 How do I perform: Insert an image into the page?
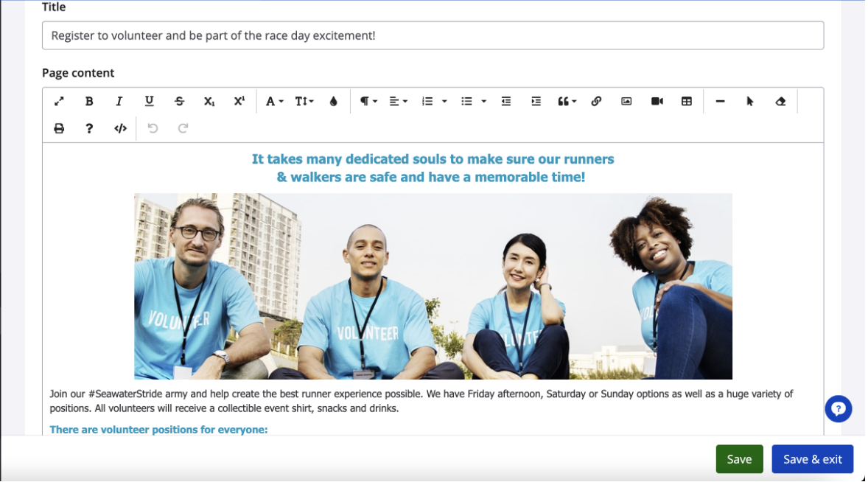626,102
